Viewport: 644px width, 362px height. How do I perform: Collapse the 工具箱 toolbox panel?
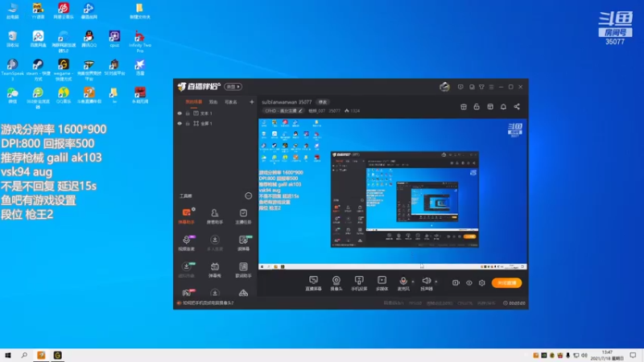[249, 195]
